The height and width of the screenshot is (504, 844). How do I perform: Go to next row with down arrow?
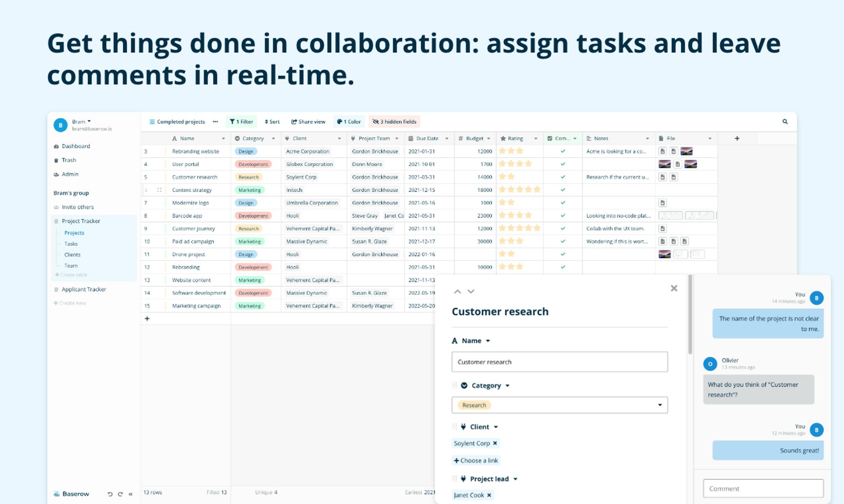pos(471,291)
